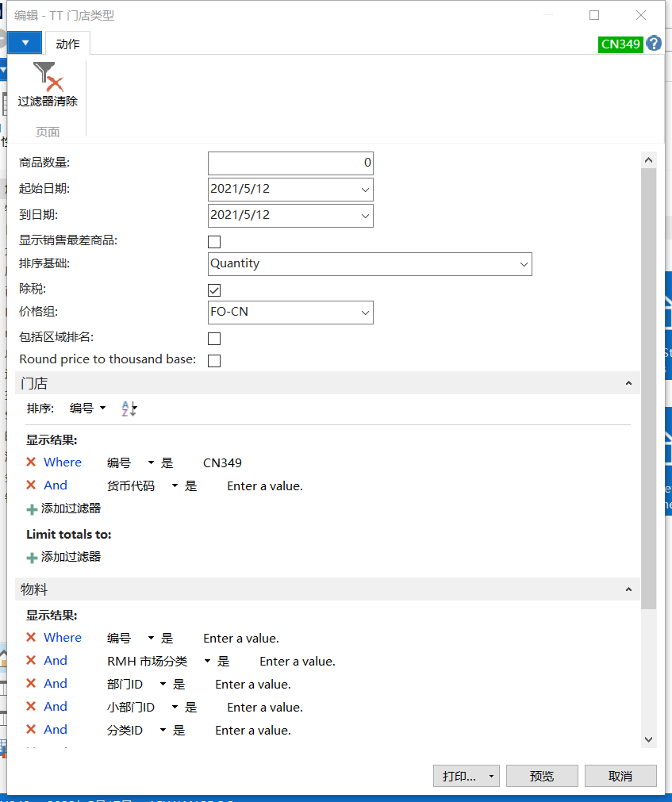This screenshot has width=672, height=802.
Task: Collapse the 门店 section
Action: tap(628, 383)
